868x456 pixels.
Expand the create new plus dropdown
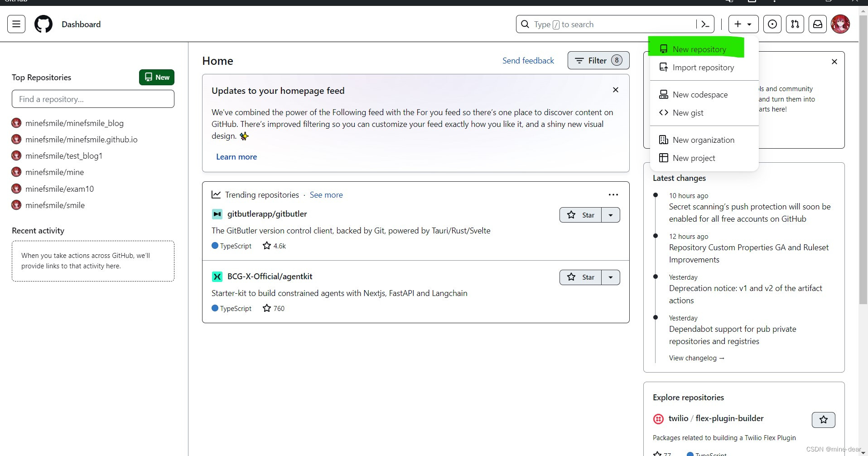point(743,24)
